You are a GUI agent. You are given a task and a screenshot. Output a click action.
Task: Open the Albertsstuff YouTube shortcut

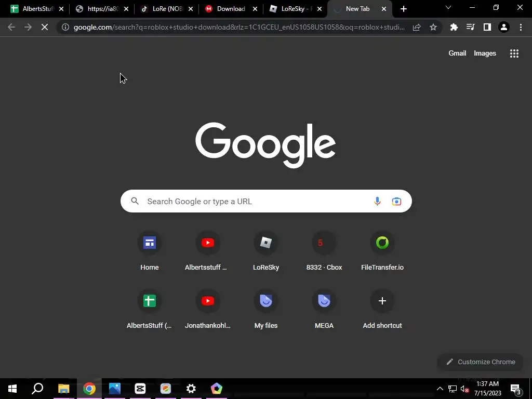(208, 251)
